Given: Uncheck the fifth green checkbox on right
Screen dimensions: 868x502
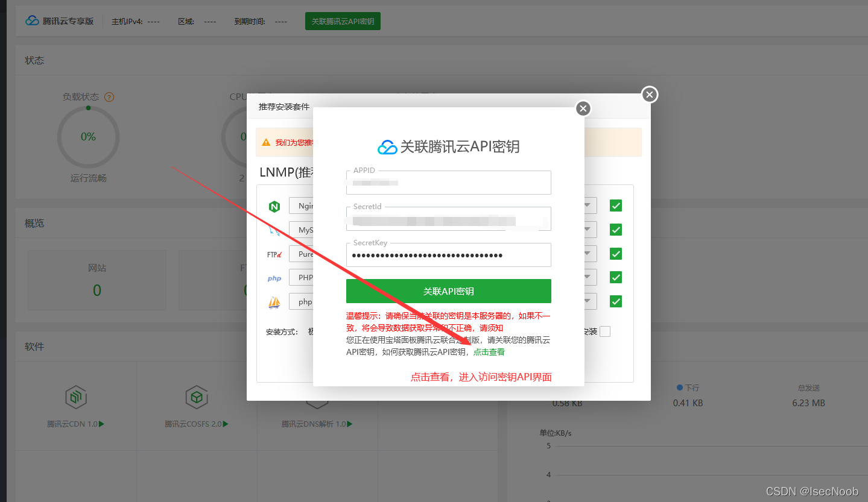Looking at the screenshot, I should pos(616,301).
